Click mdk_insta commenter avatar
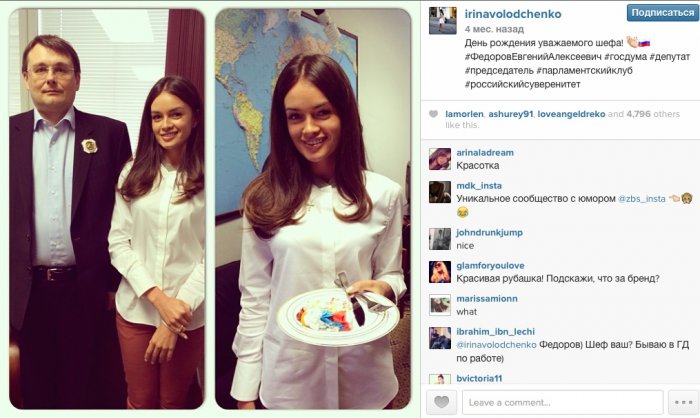This screenshot has width=700, height=418. point(440,192)
